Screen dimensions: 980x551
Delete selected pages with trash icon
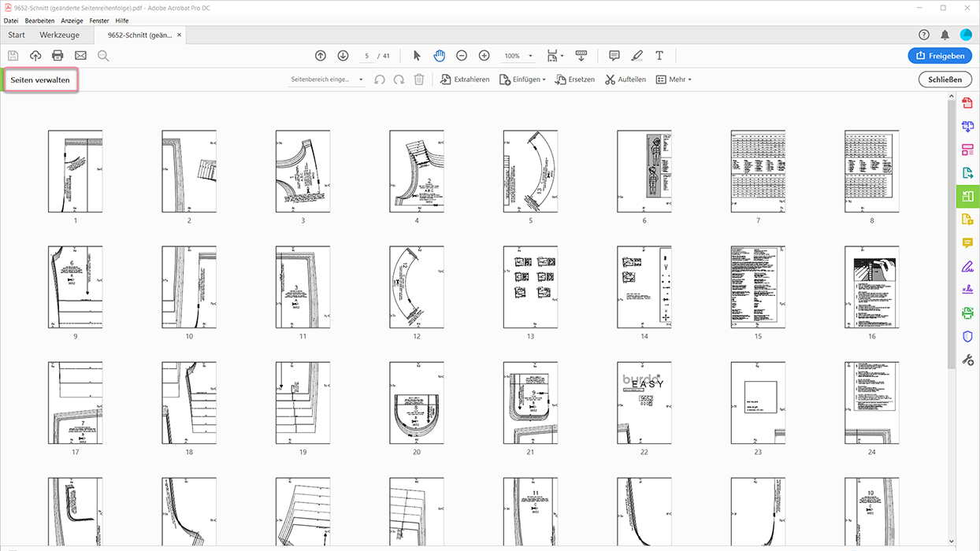coord(419,80)
